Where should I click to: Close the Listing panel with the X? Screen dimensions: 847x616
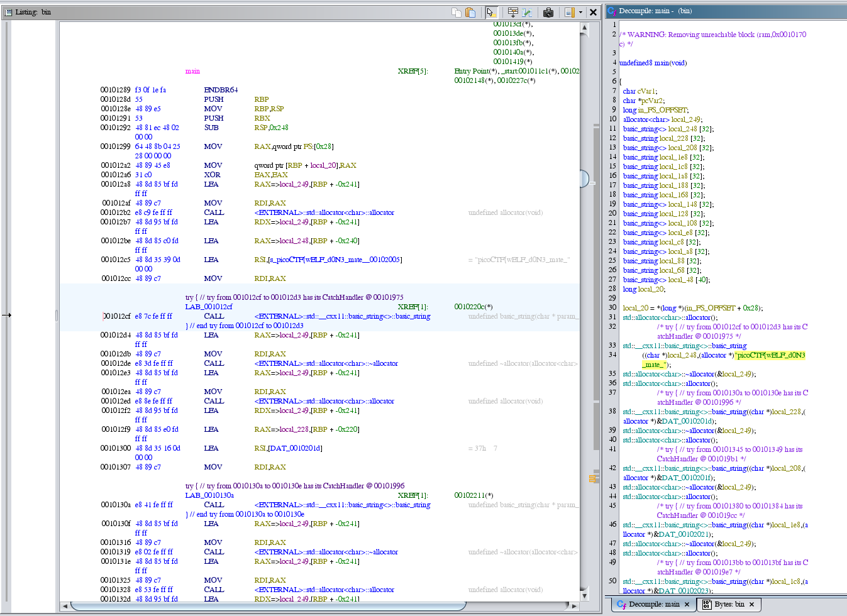[x=593, y=12]
